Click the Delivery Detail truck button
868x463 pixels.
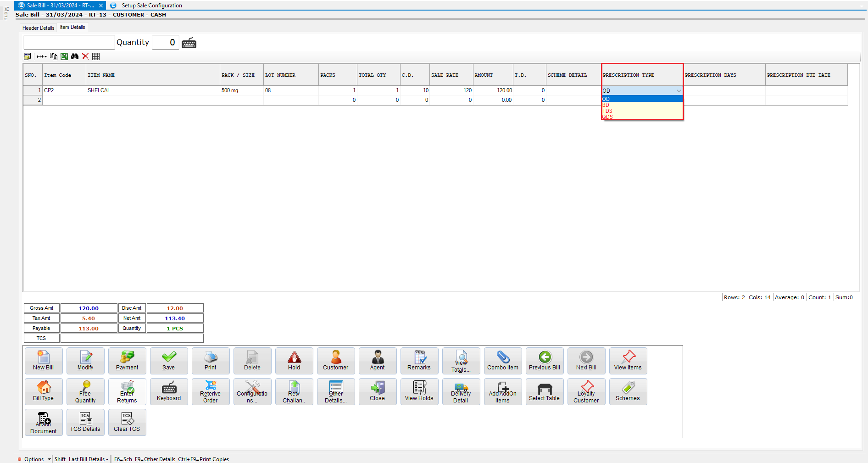461,391
